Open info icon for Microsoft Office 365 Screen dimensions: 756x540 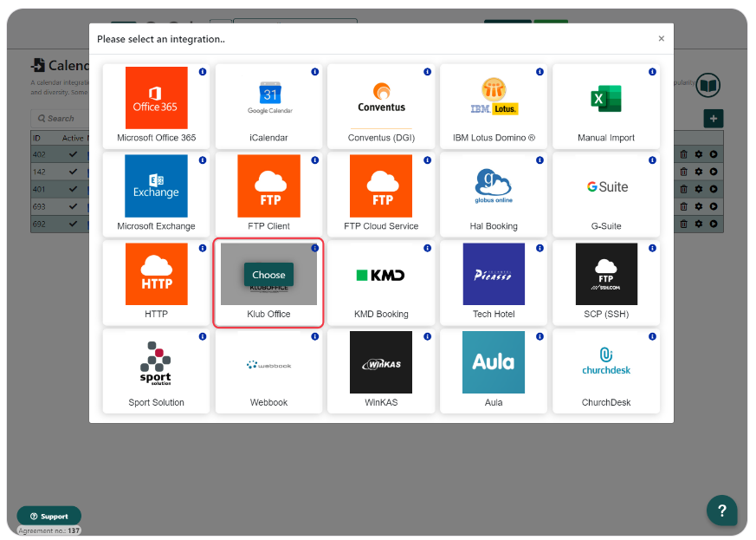pyautogui.click(x=203, y=71)
